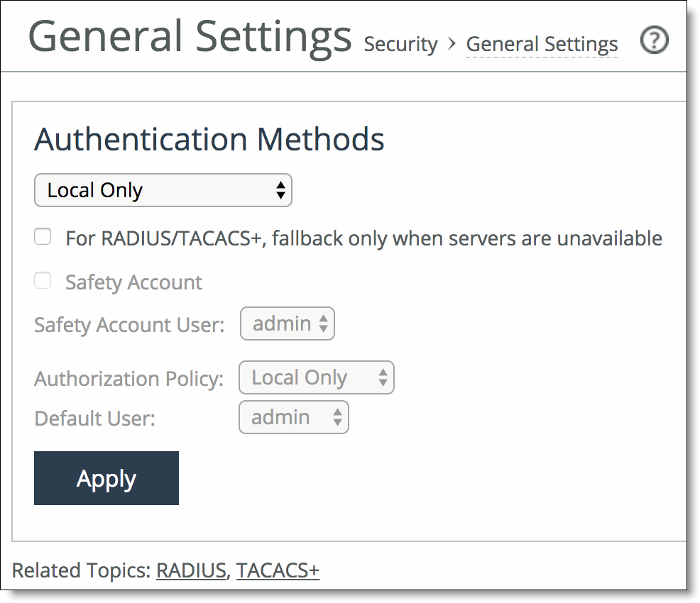Click the breadcrumb chevron separator after Security
700x603 pixels.
(x=452, y=44)
